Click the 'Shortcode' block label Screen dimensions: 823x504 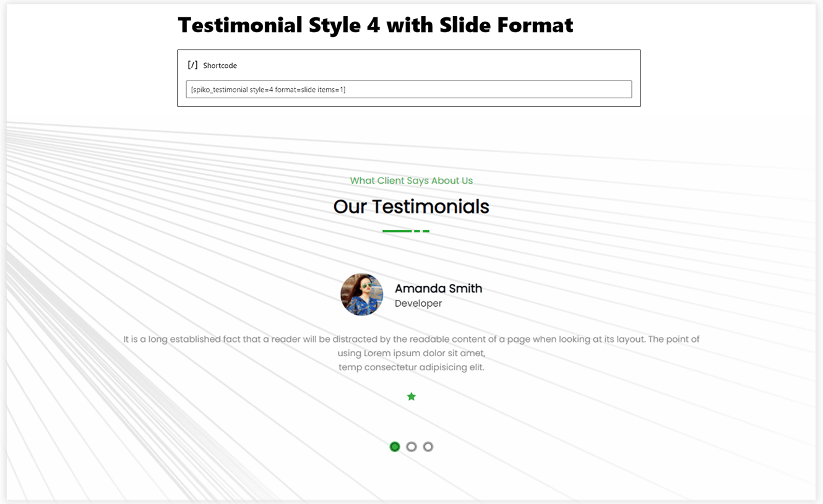tap(220, 66)
